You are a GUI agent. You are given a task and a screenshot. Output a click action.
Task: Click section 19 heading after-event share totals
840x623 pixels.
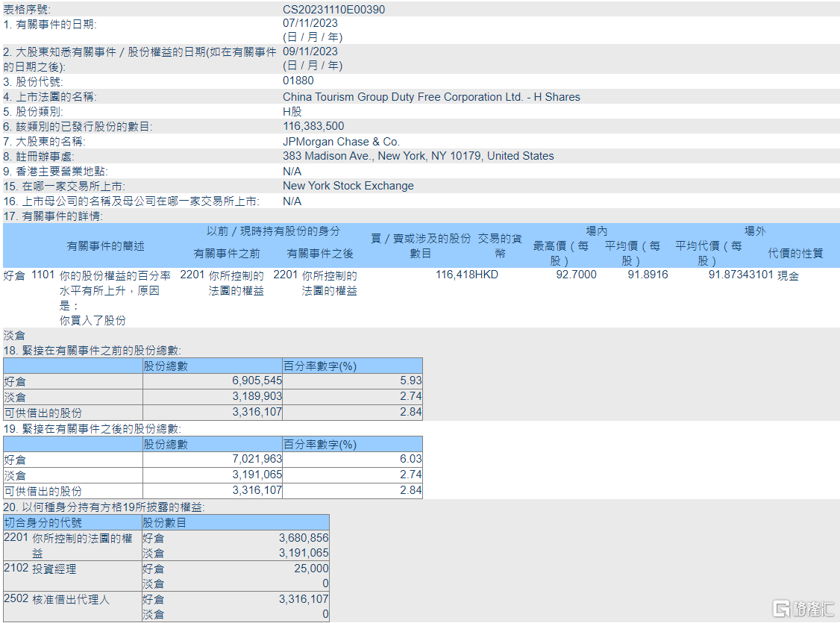click(93, 429)
